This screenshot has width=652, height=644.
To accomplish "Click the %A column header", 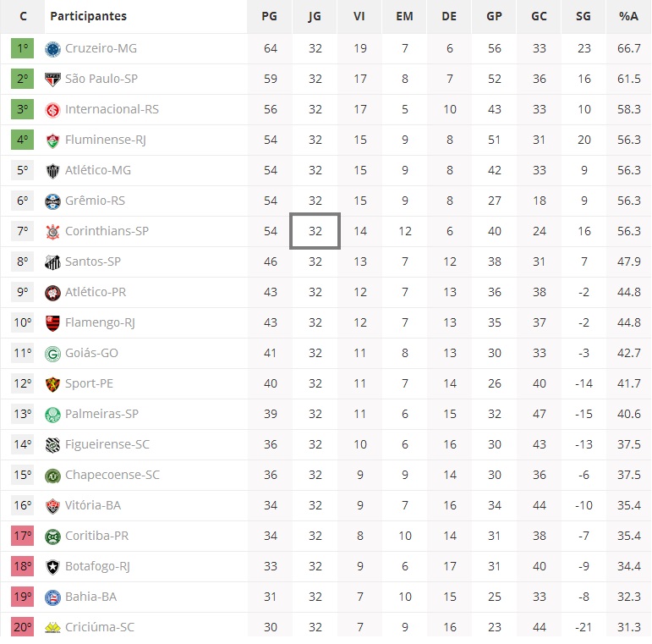I will [628, 16].
